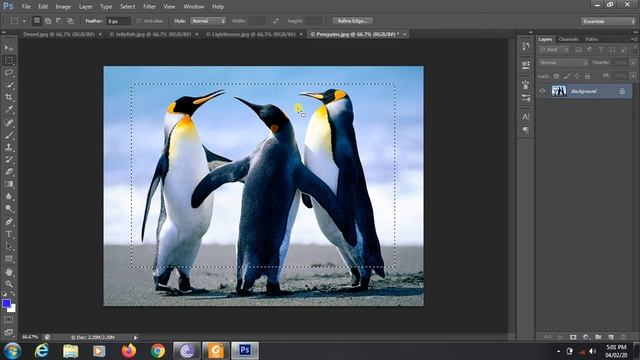Select the Hand tool
640x360 pixels.
(9, 271)
